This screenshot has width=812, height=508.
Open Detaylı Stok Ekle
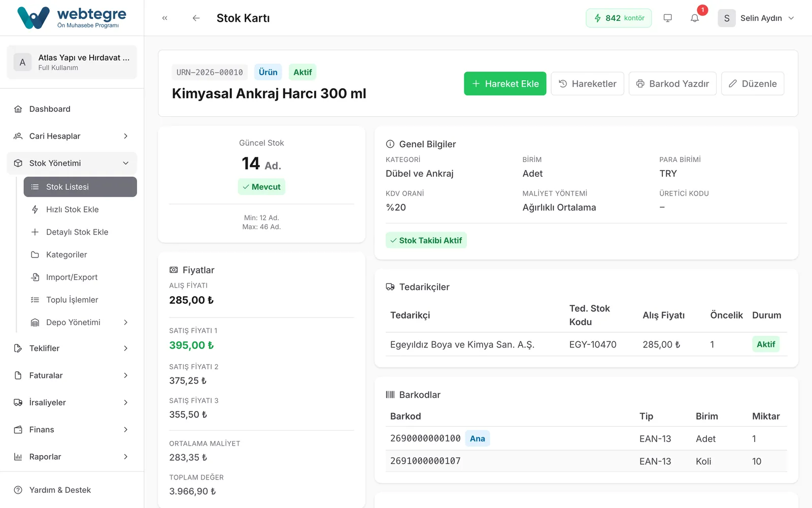click(x=80, y=232)
